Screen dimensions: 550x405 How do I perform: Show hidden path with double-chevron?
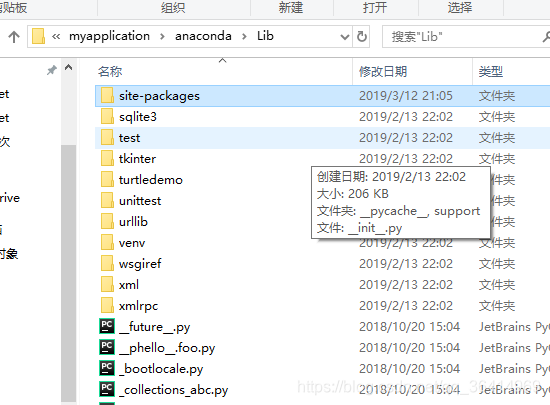coord(56,36)
